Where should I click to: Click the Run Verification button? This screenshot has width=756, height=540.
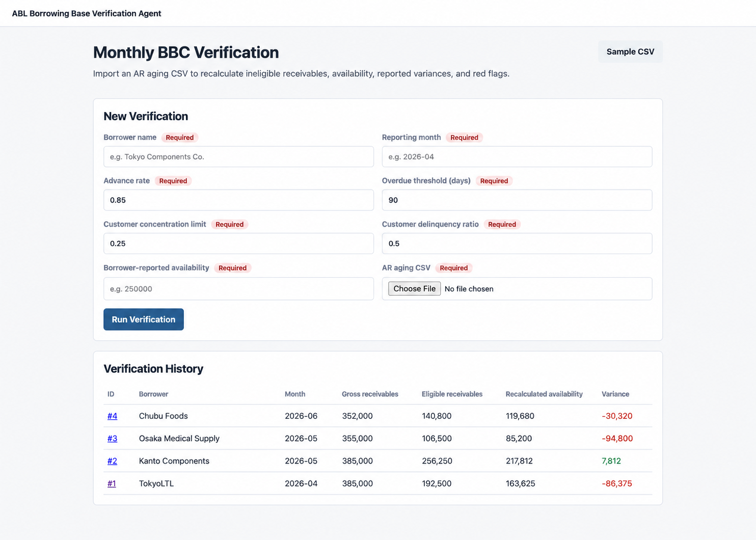pyautogui.click(x=144, y=319)
